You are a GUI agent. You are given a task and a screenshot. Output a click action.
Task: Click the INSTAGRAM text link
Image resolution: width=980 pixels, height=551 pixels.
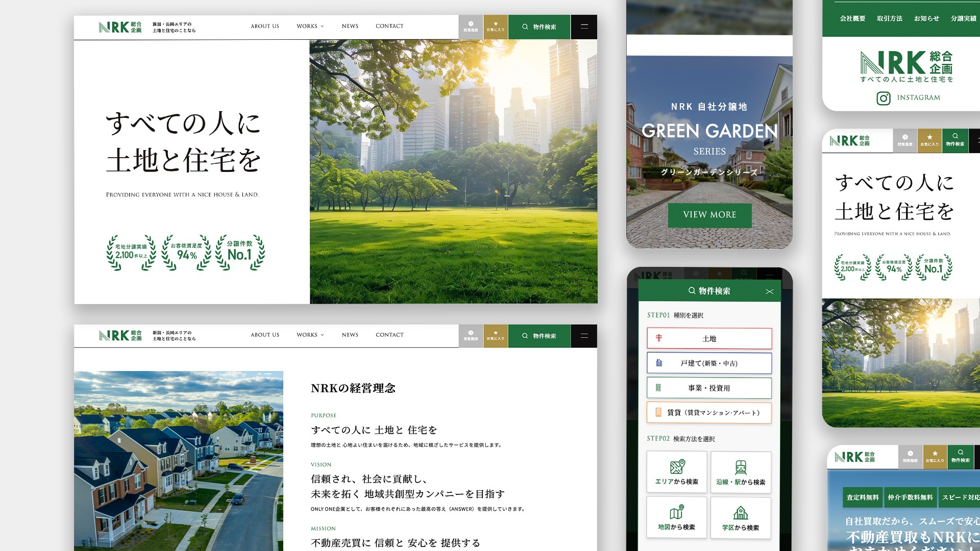(x=918, y=97)
